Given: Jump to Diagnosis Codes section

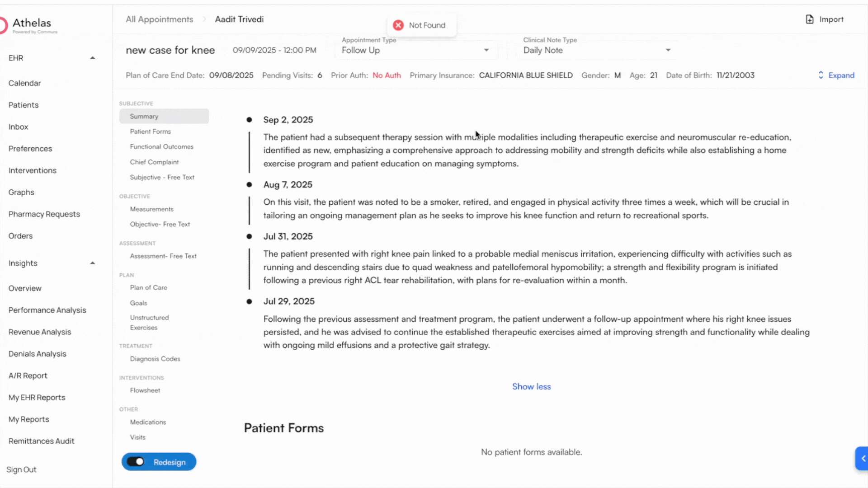Looking at the screenshot, I should 155,359.
